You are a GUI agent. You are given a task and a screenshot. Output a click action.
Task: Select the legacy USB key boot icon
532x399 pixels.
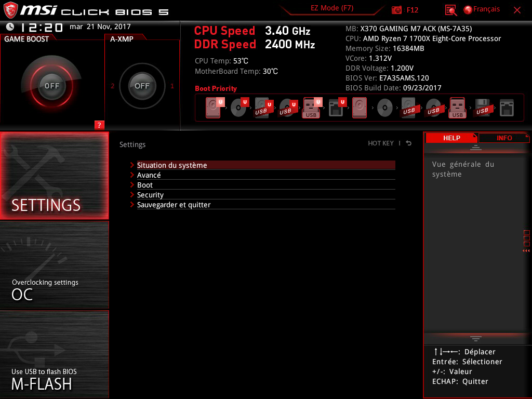457,108
